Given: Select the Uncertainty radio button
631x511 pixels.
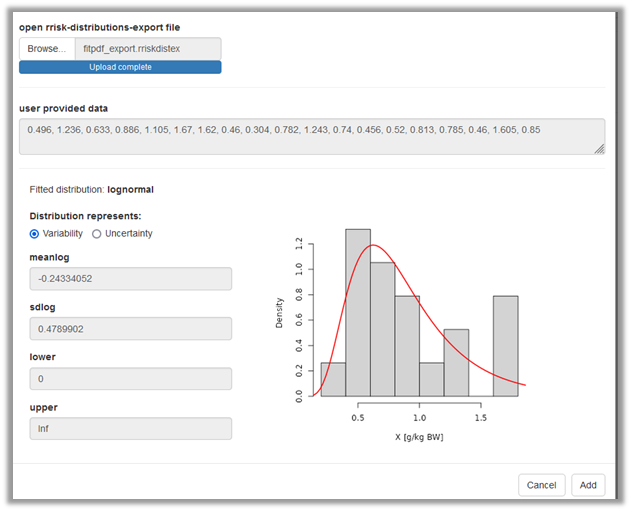Looking at the screenshot, I should (97, 234).
